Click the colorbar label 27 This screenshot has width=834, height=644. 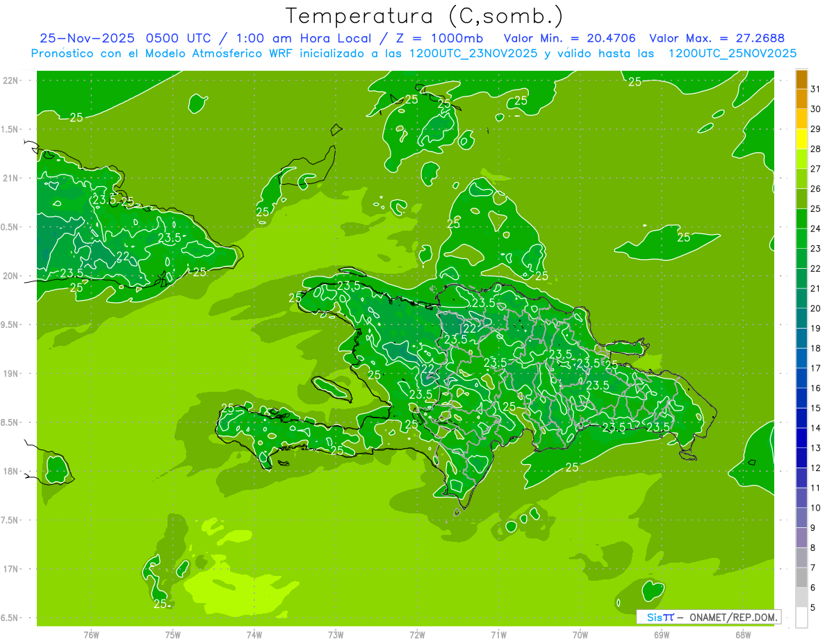[x=816, y=169]
